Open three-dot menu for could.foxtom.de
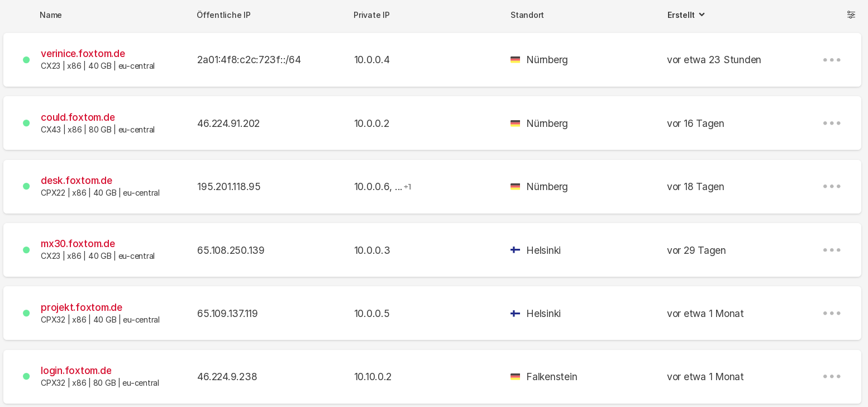 [x=831, y=123]
